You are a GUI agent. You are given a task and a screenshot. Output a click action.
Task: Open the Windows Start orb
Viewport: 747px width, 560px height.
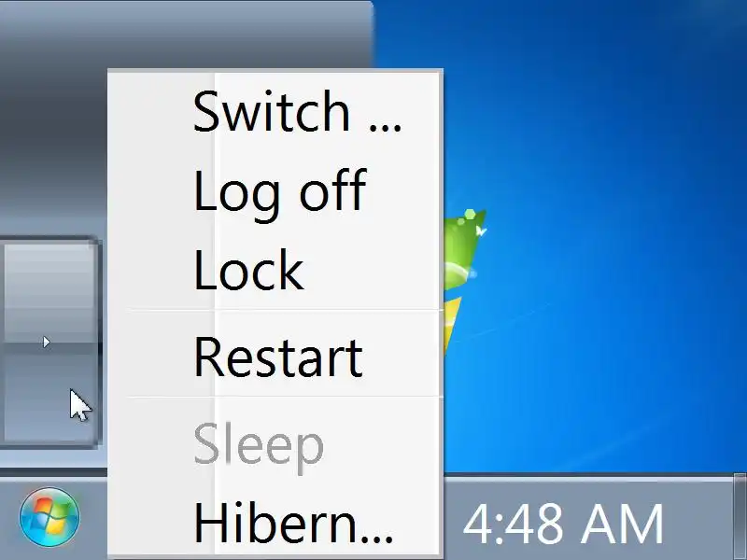coord(49,517)
